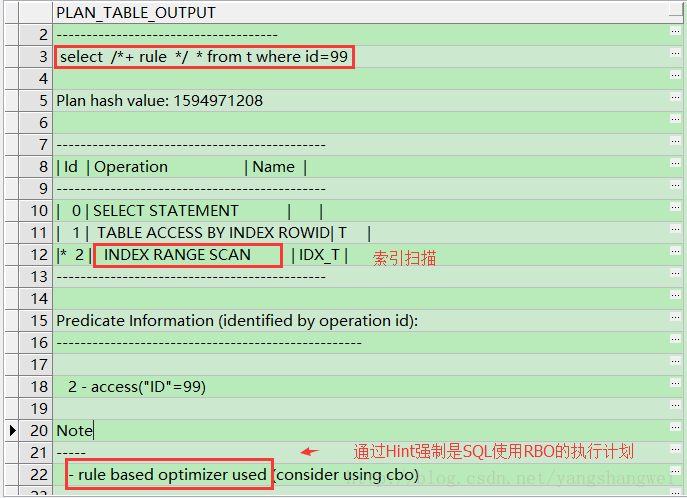Image resolution: width=687 pixels, height=498 pixels.
Task: Open the ellipsis editor for row 22
Action: tap(676, 473)
